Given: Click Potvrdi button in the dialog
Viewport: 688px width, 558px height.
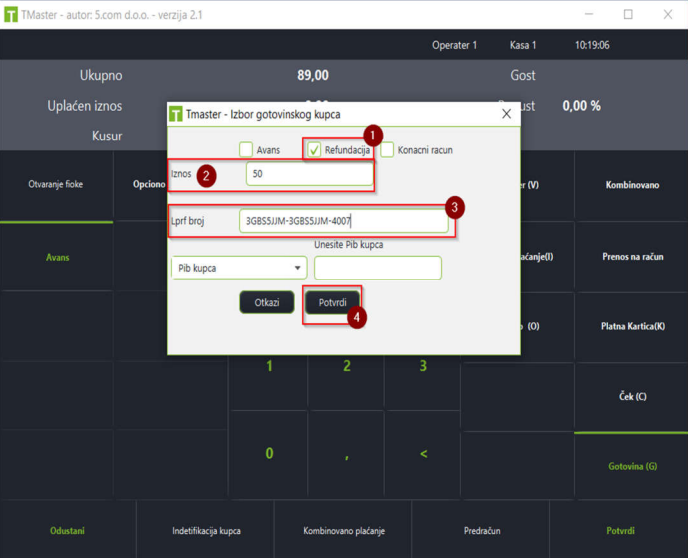Looking at the screenshot, I should pyautogui.click(x=332, y=302).
